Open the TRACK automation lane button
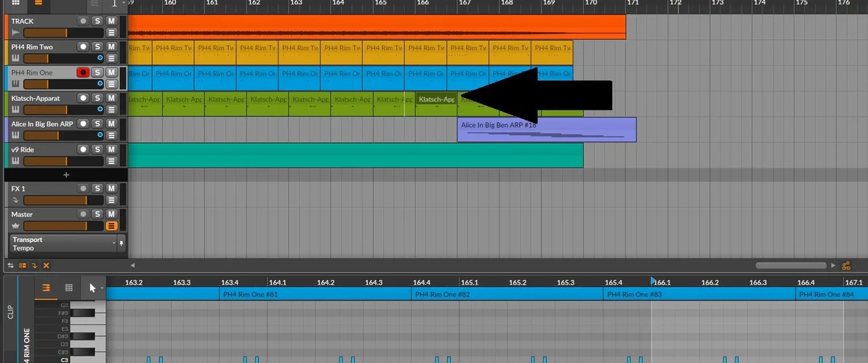Image resolution: width=868 pixels, height=363 pixels. click(111, 33)
